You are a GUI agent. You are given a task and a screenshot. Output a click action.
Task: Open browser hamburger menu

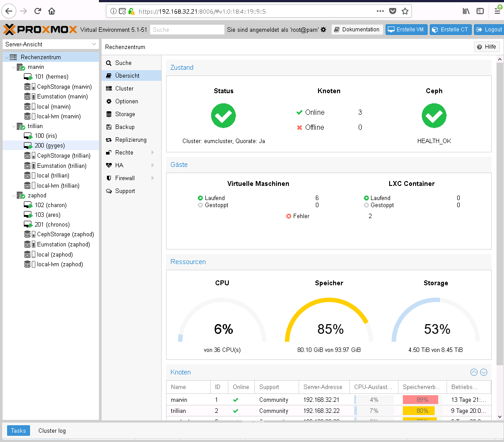tap(497, 11)
